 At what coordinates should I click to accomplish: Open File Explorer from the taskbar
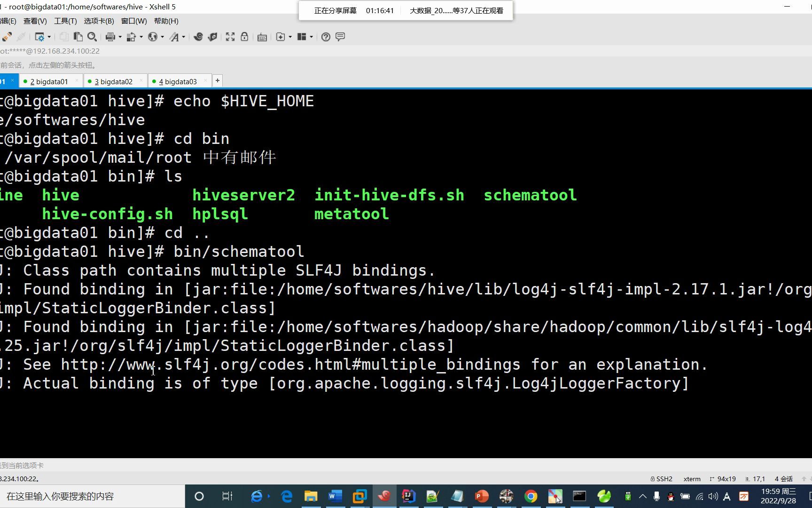[311, 496]
